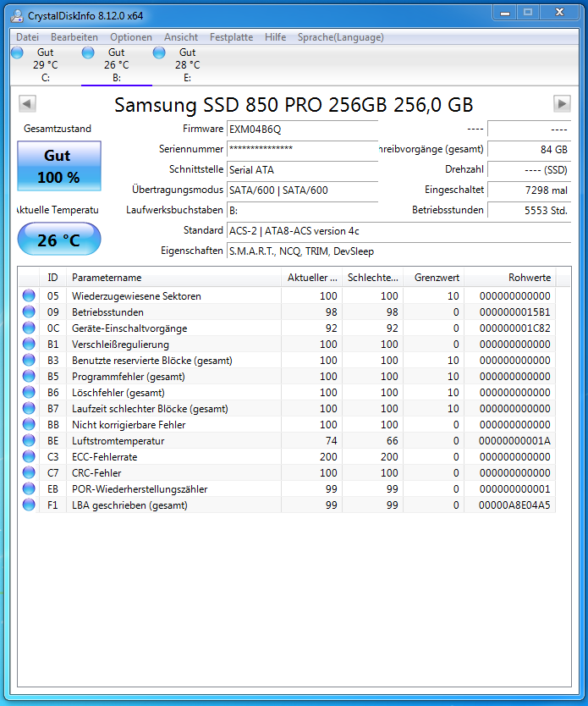Image resolution: width=588 pixels, height=706 pixels.
Task: Open the Datei menu
Action: coord(27,37)
